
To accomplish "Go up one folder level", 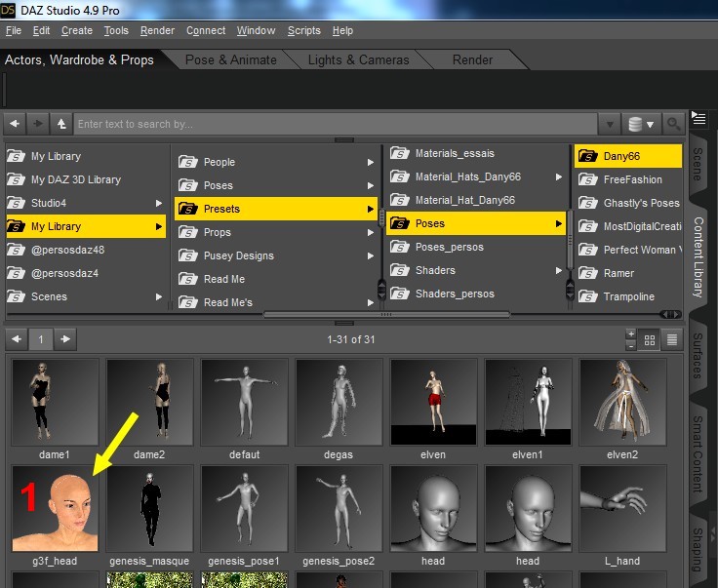I will (61, 124).
